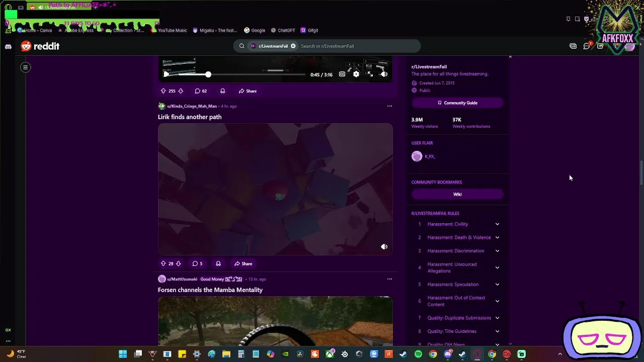Open options menu for Forsen post
Image resolution: width=644 pixels, height=362 pixels.
pyautogui.click(x=389, y=279)
